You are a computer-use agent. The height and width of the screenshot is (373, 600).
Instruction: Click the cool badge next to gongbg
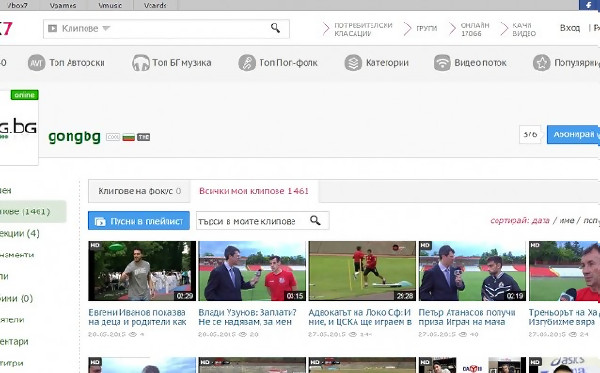click(x=113, y=137)
